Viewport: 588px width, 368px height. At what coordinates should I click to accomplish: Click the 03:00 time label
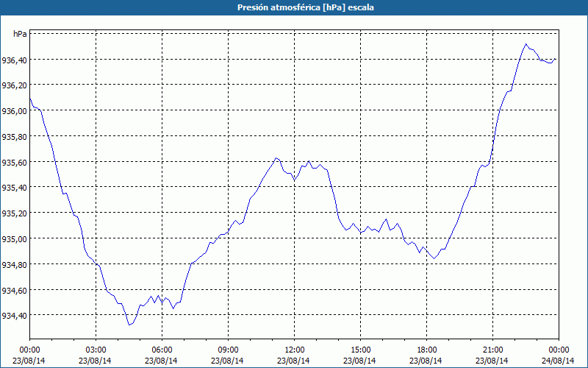[x=96, y=350]
